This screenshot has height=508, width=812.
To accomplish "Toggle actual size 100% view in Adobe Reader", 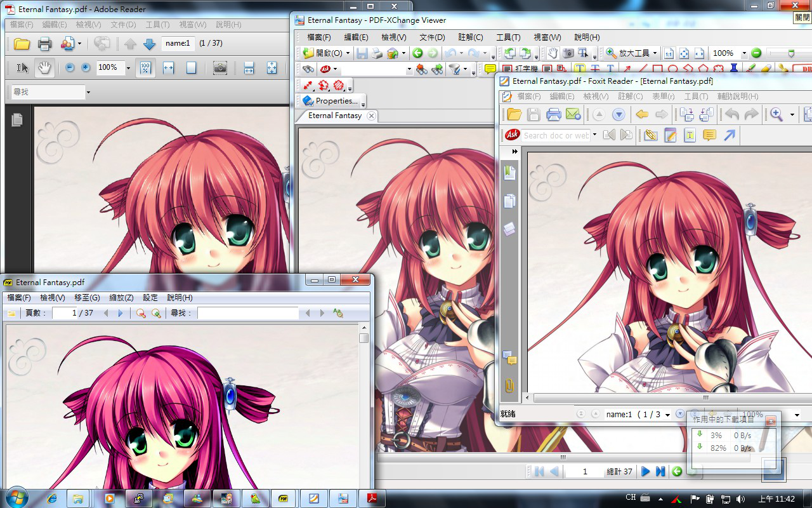I will coord(145,67).
